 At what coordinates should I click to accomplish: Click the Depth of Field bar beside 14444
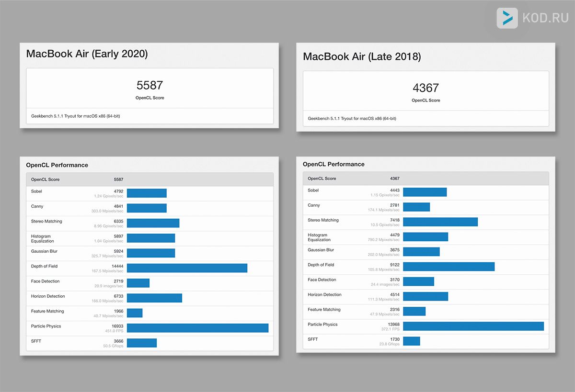(x=187, y=268)
